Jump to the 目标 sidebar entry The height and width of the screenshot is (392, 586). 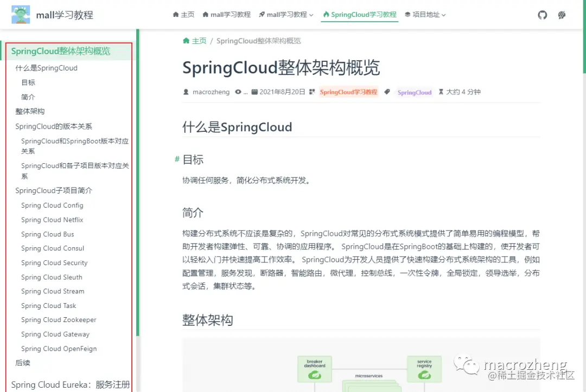[x=28, y=82]
